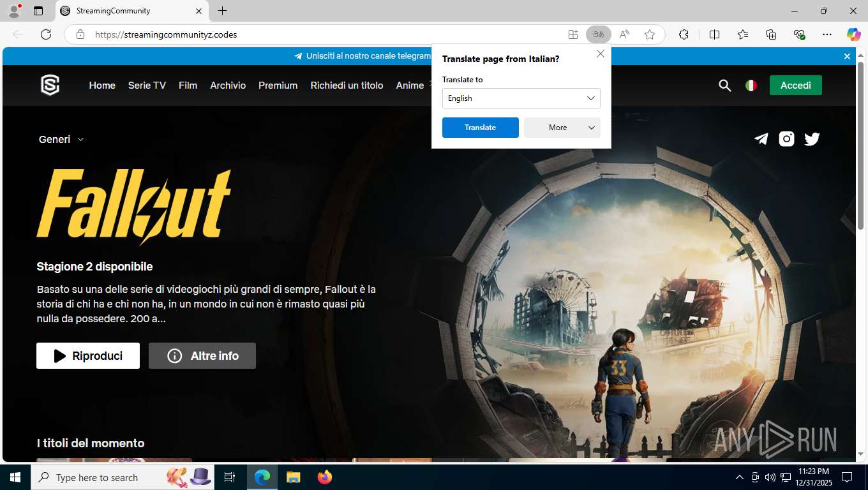Open a new tab with plus
The height and width of the screenshot is (490, 868).
tap(222, 11)
